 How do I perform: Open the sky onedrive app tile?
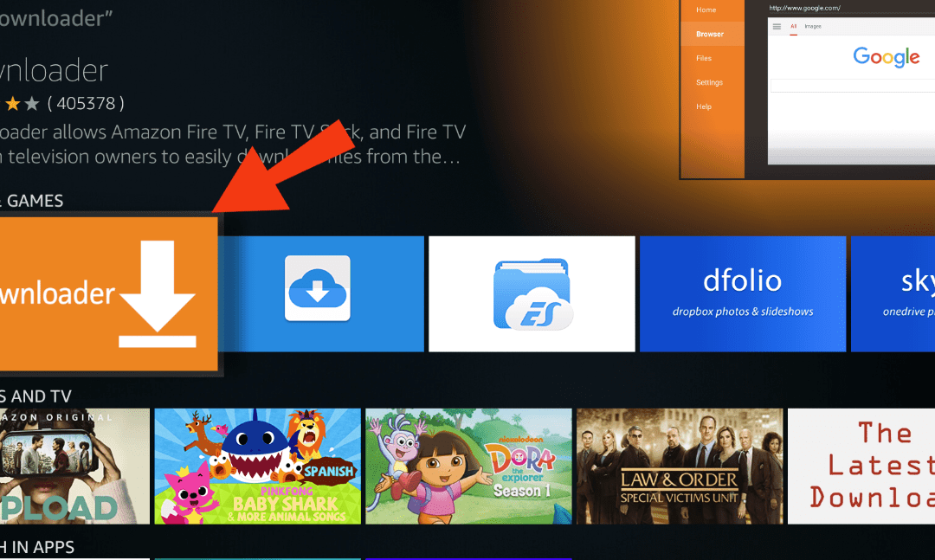(893, 294)
